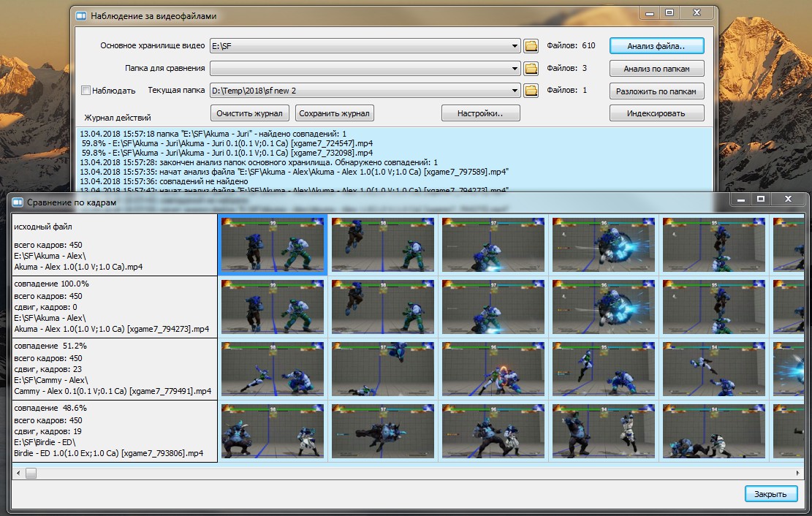Select first frame of the 100.0% match row

pyautogui.click(x=273, y=307)
